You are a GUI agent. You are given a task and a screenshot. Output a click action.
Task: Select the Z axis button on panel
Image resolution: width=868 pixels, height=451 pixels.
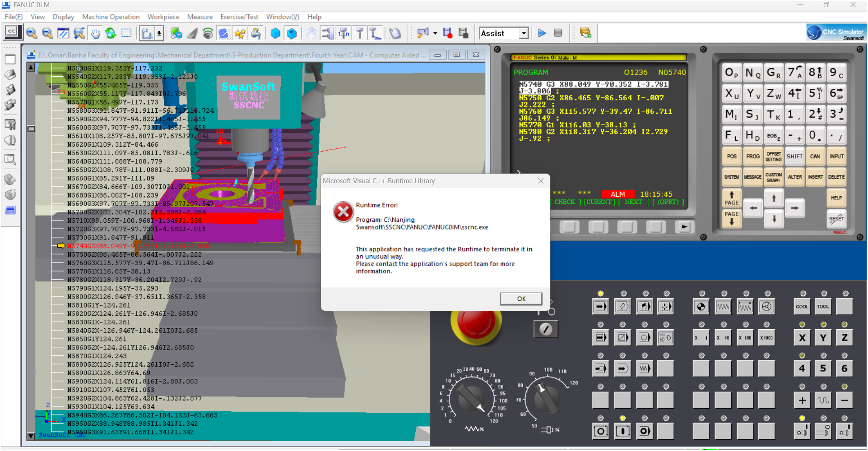pyautogui.click(x=844, y=338)
